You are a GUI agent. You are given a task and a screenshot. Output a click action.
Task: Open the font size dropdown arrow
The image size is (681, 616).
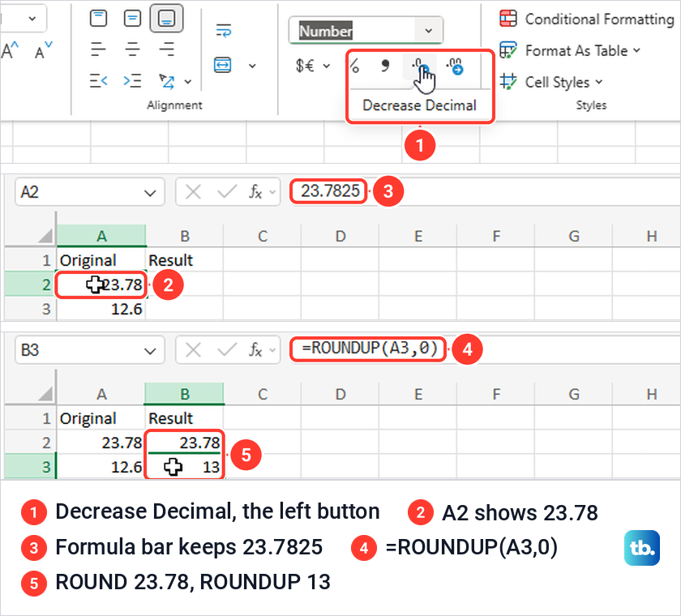32,19
